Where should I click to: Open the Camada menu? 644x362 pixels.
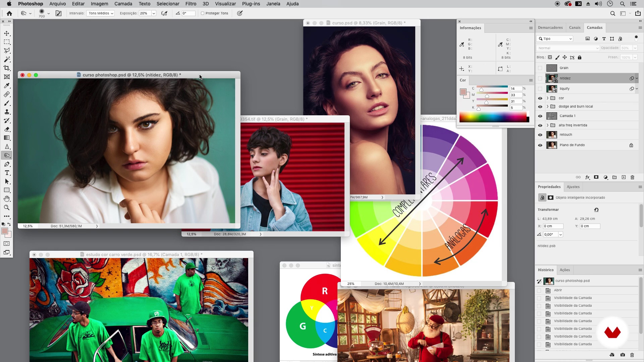(x=123, y=4)
